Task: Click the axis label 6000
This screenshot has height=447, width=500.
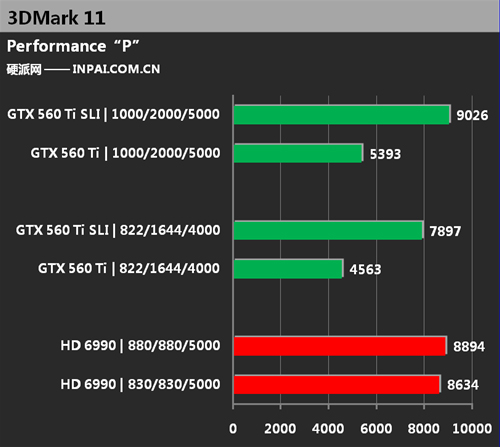Action: tap(376, 429)
